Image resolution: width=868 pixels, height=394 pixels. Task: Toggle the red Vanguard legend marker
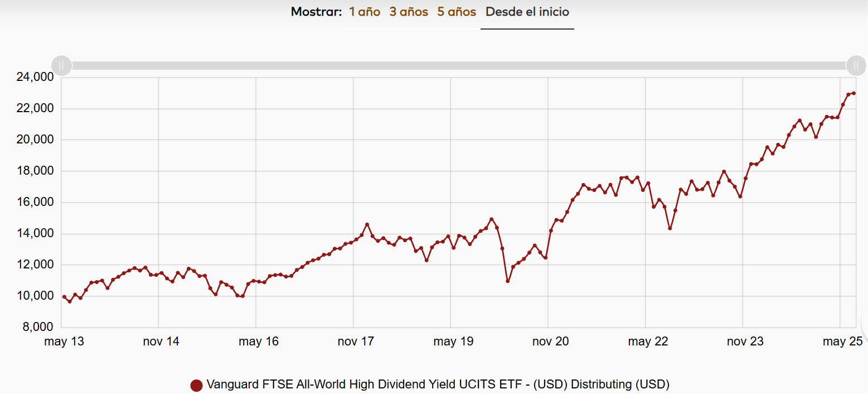click(196, 385)
